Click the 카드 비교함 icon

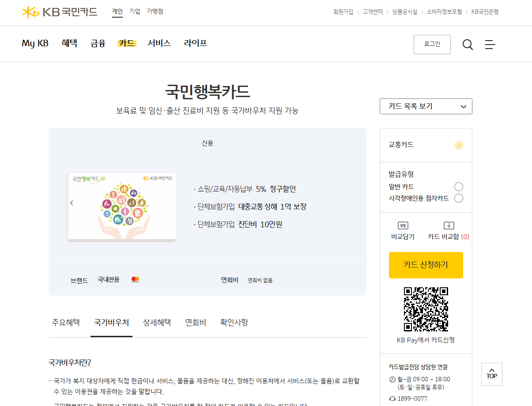tap(449, 225)
